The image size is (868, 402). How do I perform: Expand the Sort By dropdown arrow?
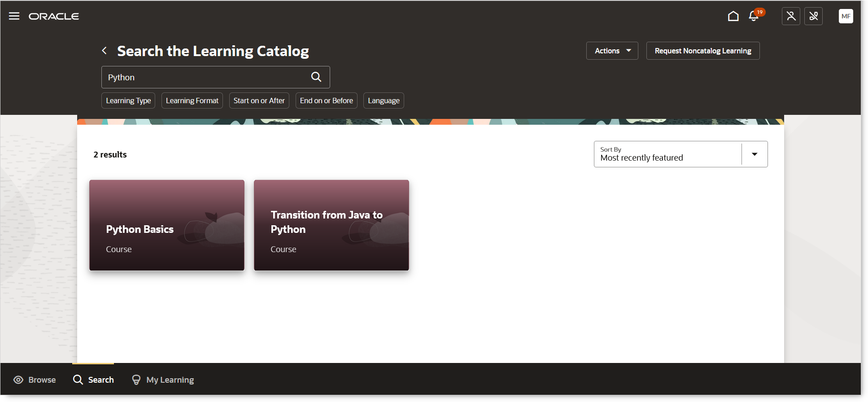(x=755, y=154)
